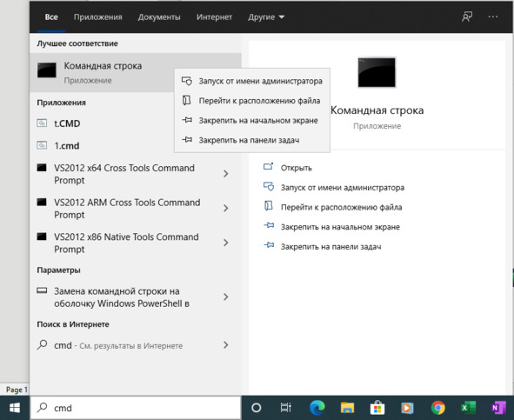Choose context menu Запуск от имени администратора
Screen dimensions: 514x420
(251, 81)
